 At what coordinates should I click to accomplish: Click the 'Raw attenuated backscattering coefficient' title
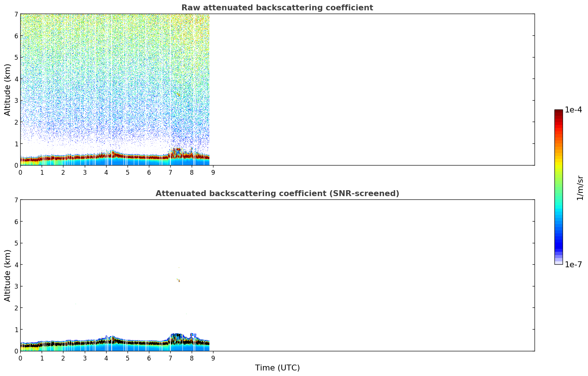(x=277, y=8)
